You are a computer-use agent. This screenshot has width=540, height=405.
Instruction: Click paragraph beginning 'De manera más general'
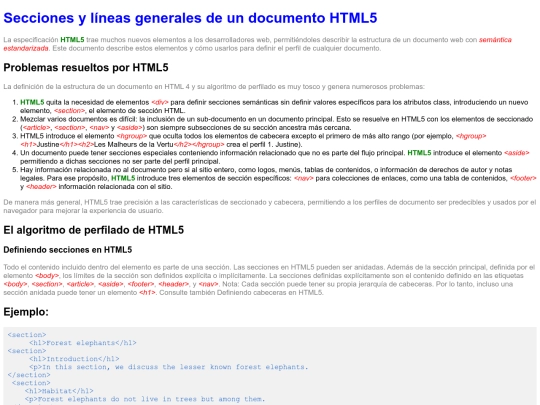[x=270, y=206]
